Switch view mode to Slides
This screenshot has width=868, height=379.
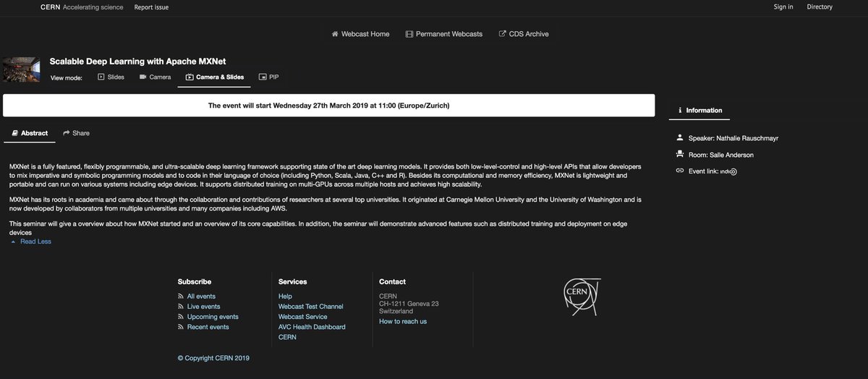coord(111,76)
